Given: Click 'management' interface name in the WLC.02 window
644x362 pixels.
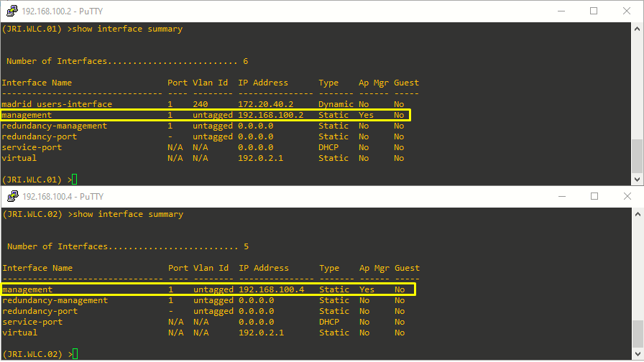Looking at the screenshot, I should click(27, 289).
